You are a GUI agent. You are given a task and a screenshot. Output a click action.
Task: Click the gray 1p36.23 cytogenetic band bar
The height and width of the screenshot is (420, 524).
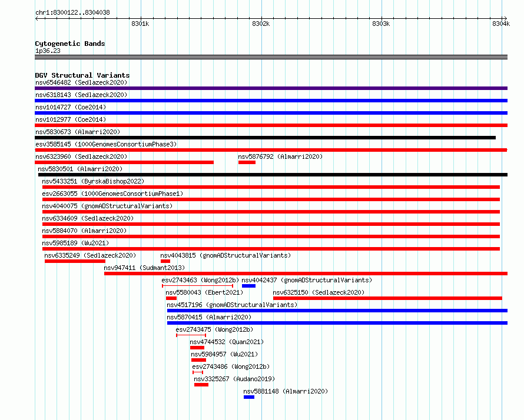tap(271, 58)
